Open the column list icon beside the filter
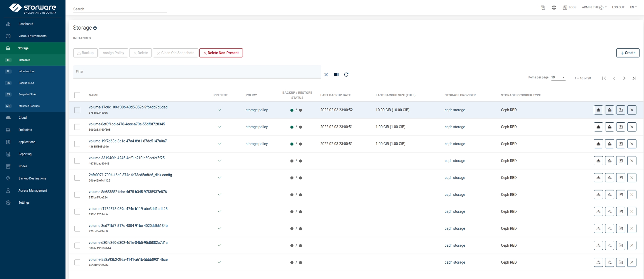The width and height of the screenshot is (644, 279). click(336, 75)
